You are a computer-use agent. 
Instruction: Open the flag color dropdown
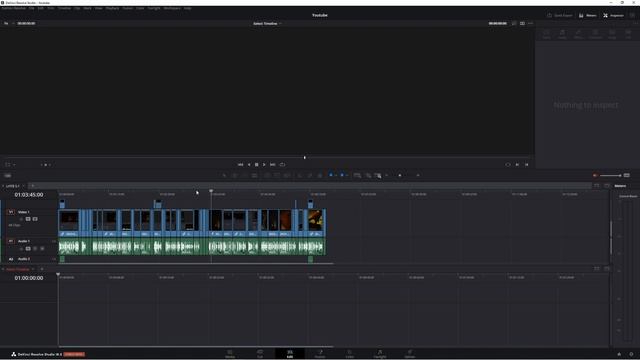coord(336,176)
